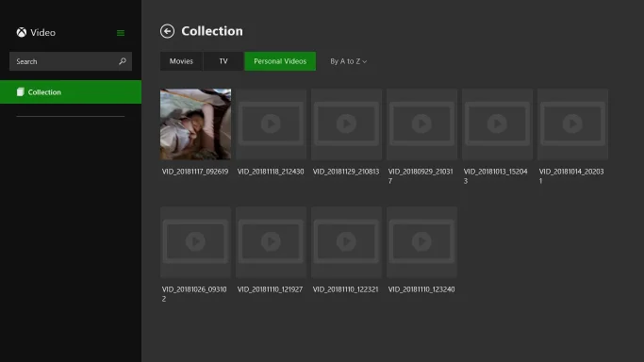Open the By A to Z sort dropdown
The image size is (644, 362).
pos(348,61)
